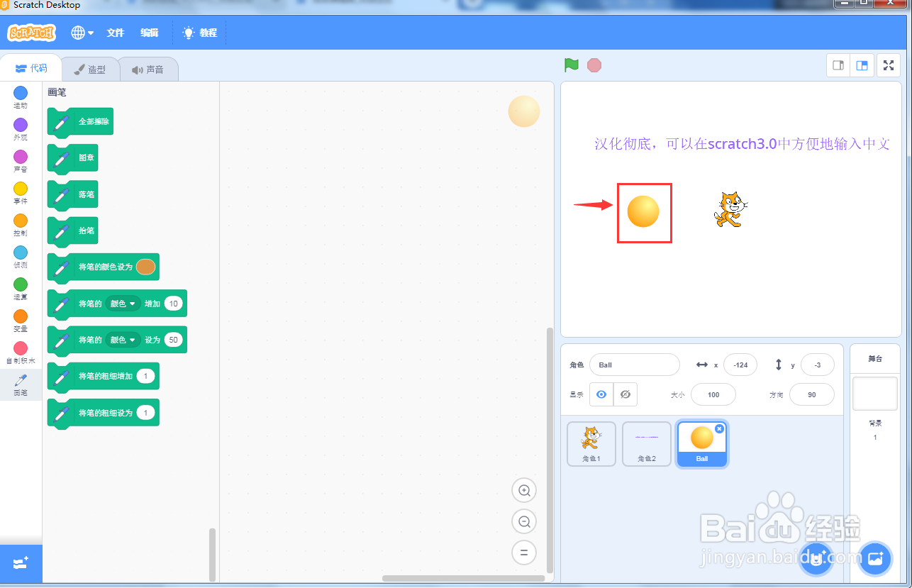Switch to the 造型 (Costumes) tab
Viewport: 912px width, 588px height.
coord(91,68)
